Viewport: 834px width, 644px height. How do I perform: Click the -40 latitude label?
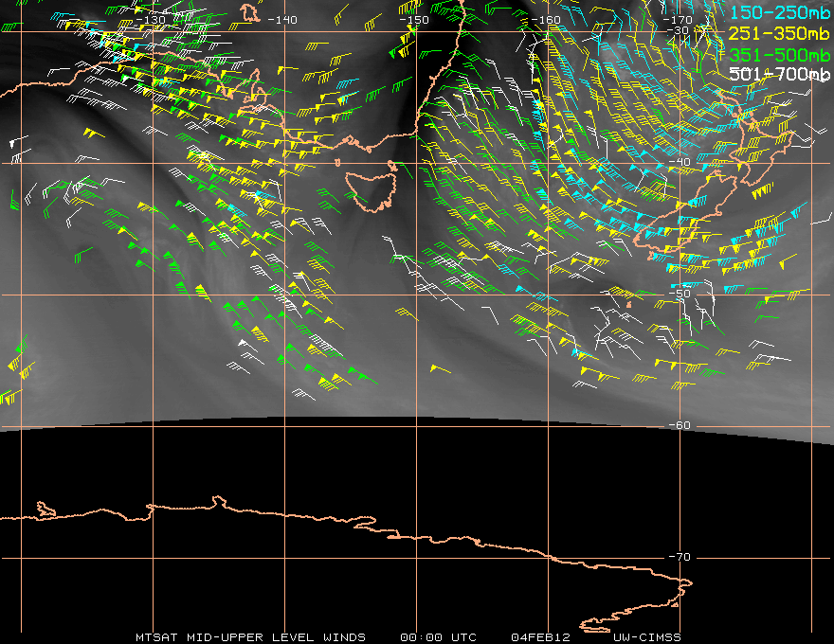click(x=679, y=162)
